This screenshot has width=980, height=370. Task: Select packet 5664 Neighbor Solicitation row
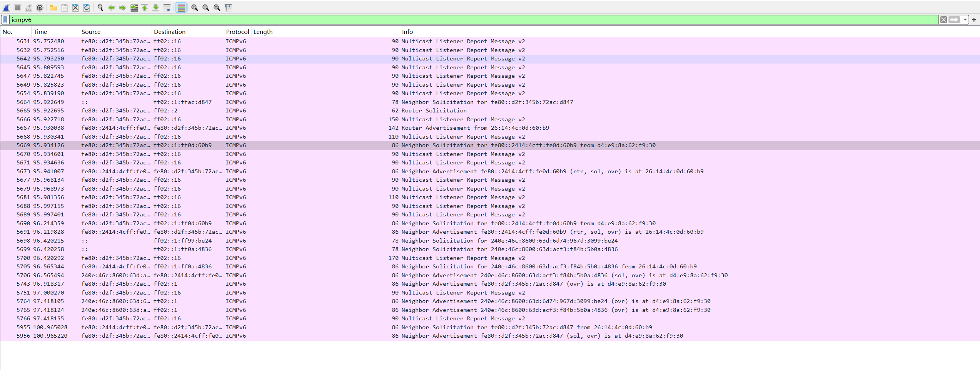click(490, 102)
